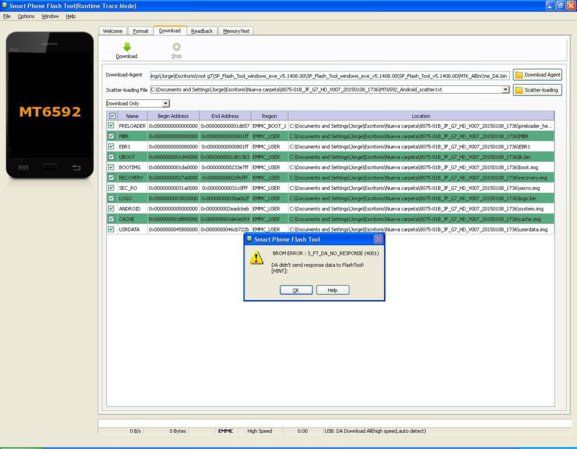
Task: Uncheck the USRDATA partition checkbox
Action: (111, 229)
